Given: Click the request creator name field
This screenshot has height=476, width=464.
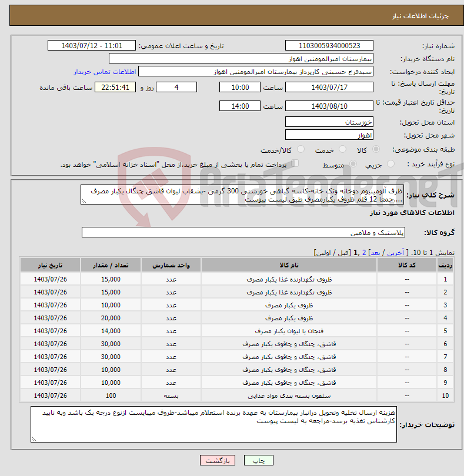Looking at the screenshot, I should coord(256,72).
